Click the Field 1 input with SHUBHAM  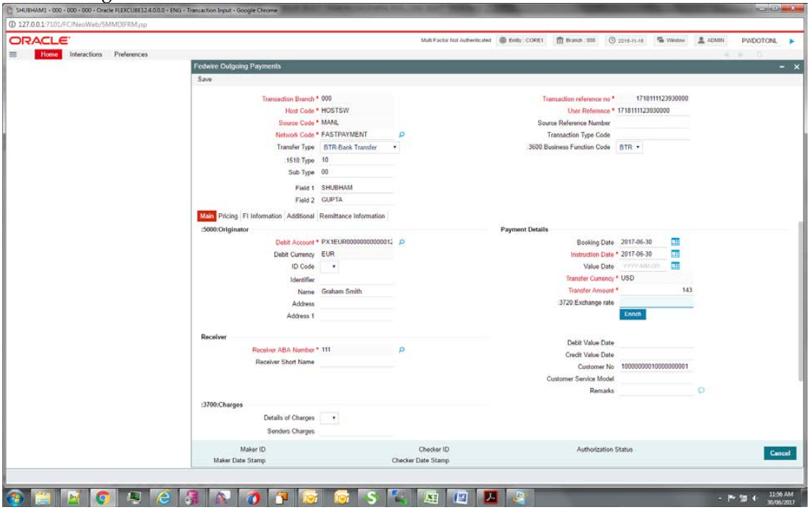pyautogui.click(x=356, y=188)
